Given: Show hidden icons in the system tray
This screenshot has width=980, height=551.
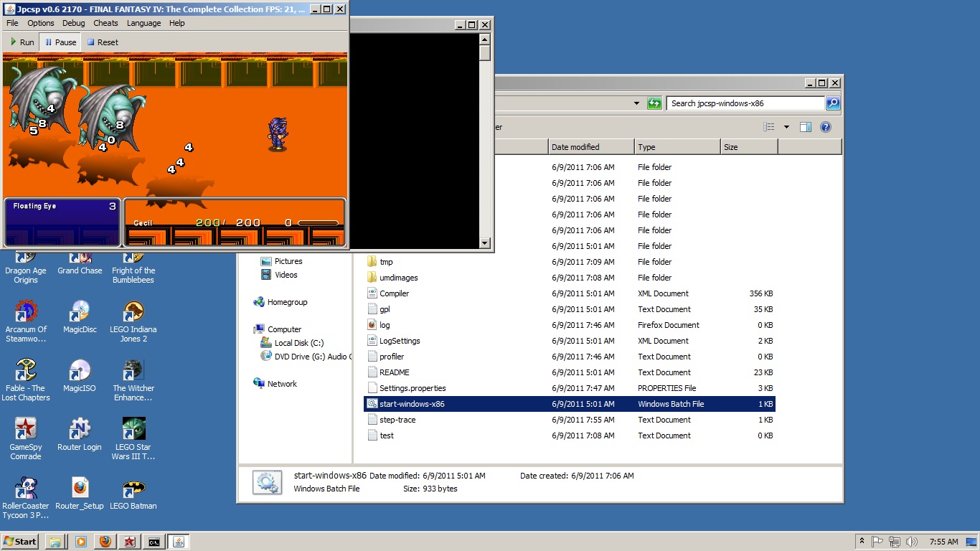Looking at the screenshot, I should click(x=861, y=542).
